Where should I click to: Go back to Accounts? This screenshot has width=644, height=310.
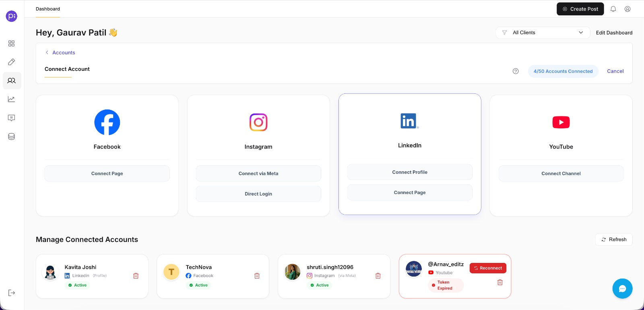click(x=60, y=52)
